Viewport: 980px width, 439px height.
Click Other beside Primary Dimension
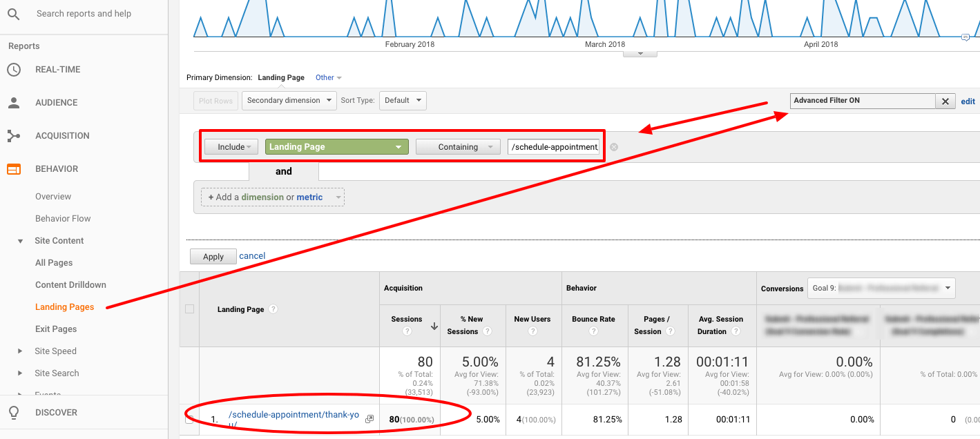point(325,77)
